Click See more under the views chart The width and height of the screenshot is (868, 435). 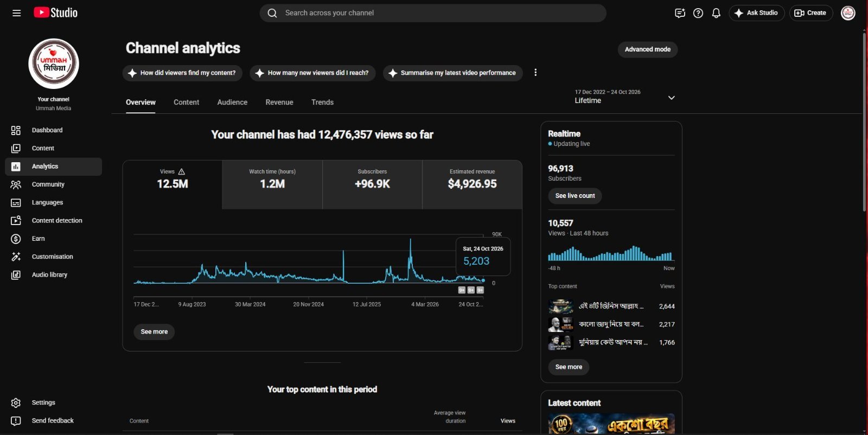click(154, 332)
